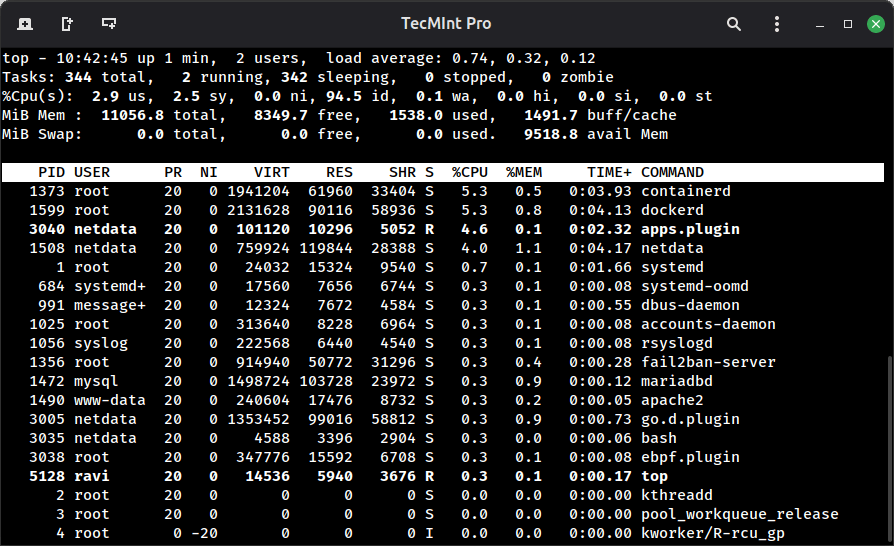894x546 pixels.
Task: Click the PID column header
Action: [51, 172]
